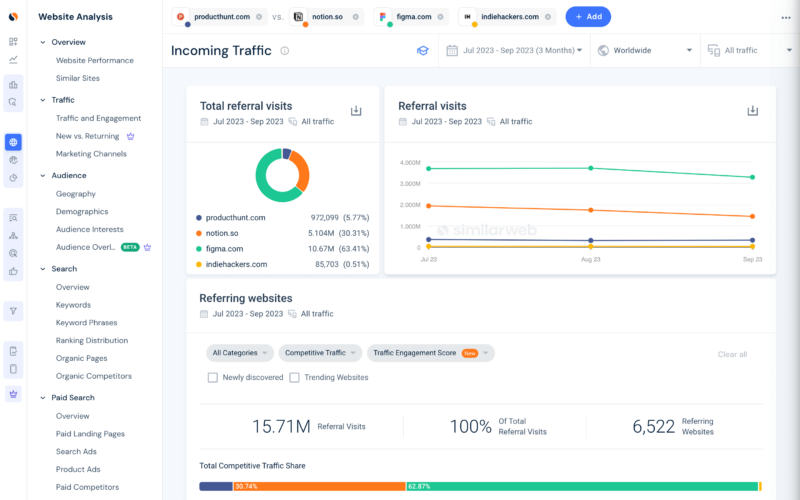800x500 pixels.
Task: Click notion.so Sep 23 data point on chart
Action: 753,216
